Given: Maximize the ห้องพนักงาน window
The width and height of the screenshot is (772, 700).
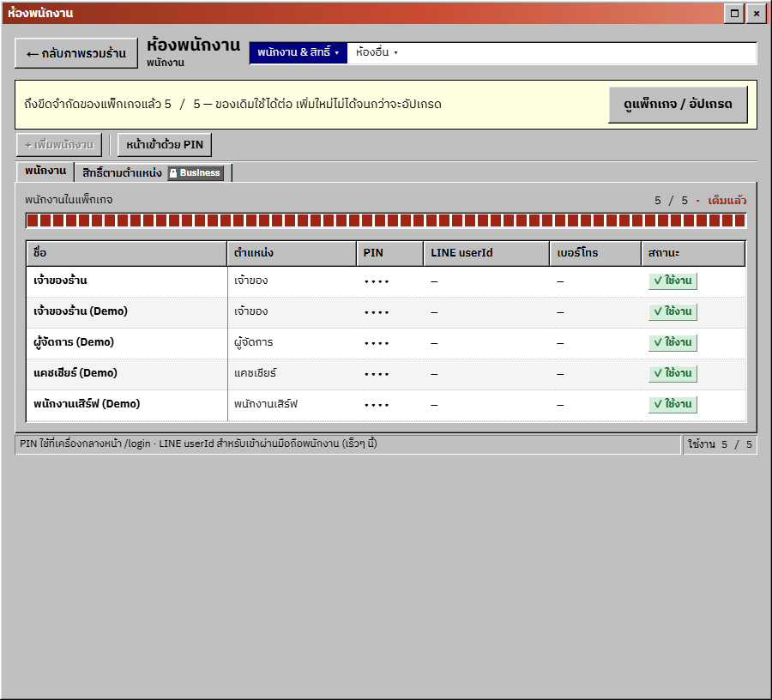Looking at the screenshot, I should 734,13.
